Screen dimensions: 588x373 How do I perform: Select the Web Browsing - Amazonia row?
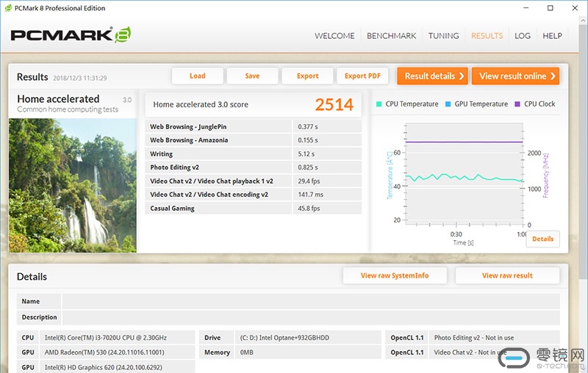coord(253,140)
